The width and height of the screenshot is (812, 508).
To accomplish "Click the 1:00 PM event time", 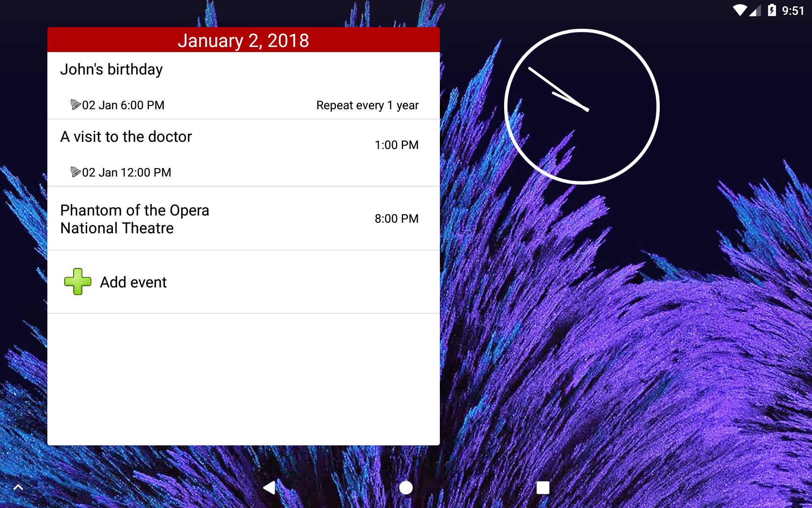I will pos(397,145).
